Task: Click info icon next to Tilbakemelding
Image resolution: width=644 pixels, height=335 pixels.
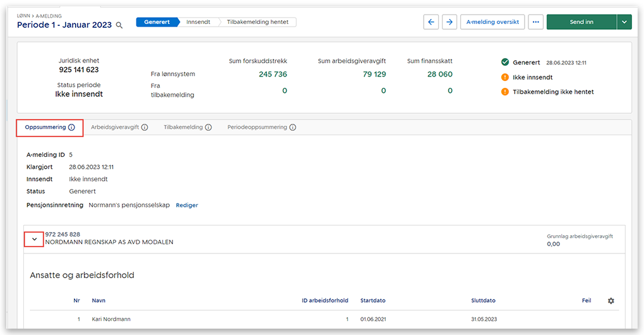Action: coord(208,128)
